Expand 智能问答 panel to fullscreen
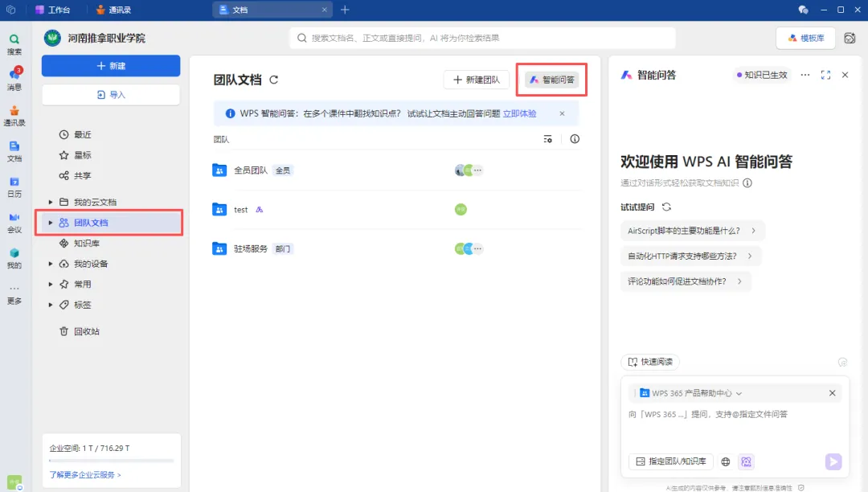This screenshot has height=492, width=868. [825, 75]
